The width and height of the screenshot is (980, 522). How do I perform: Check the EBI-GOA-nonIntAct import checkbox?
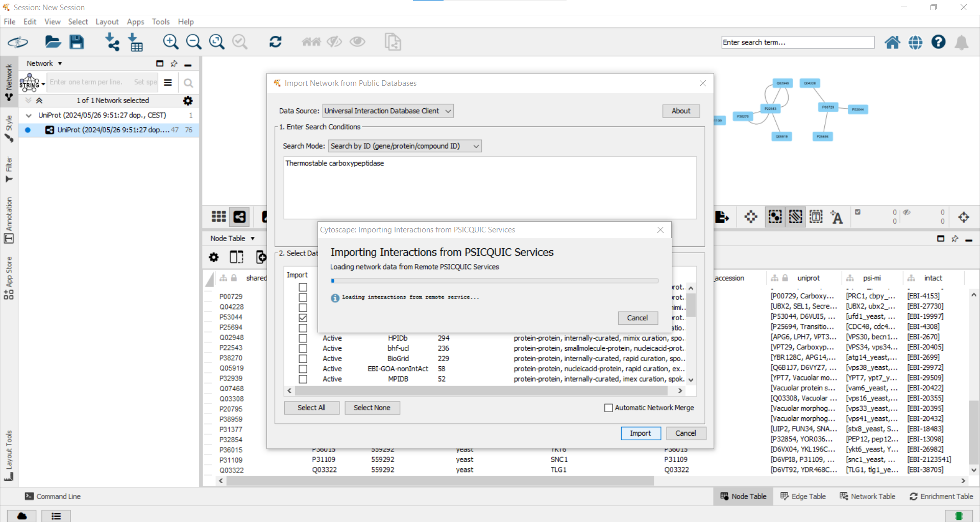tap(303, 369)
